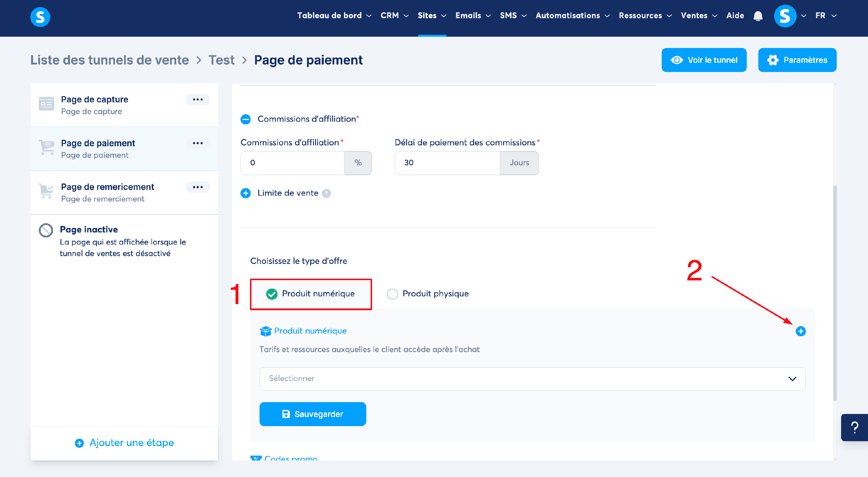Click Voir le tunnel button

[704, 60]
